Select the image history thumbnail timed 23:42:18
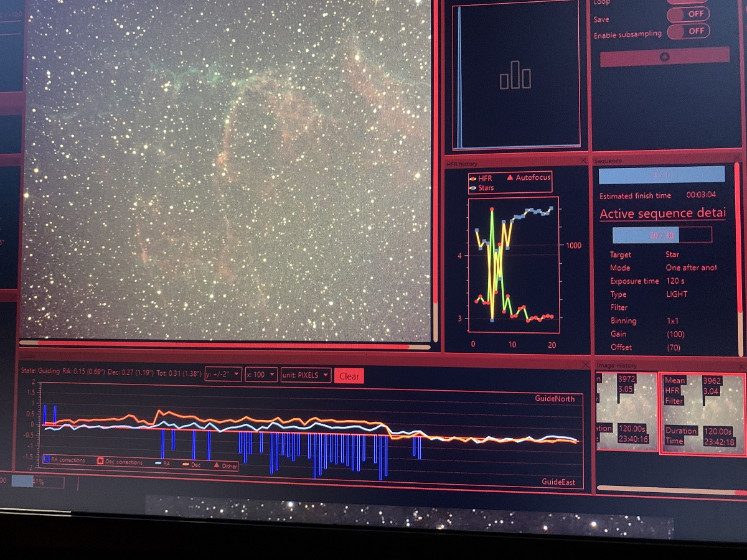Viewport: 747px width, 560px height. tap(702, 413)
